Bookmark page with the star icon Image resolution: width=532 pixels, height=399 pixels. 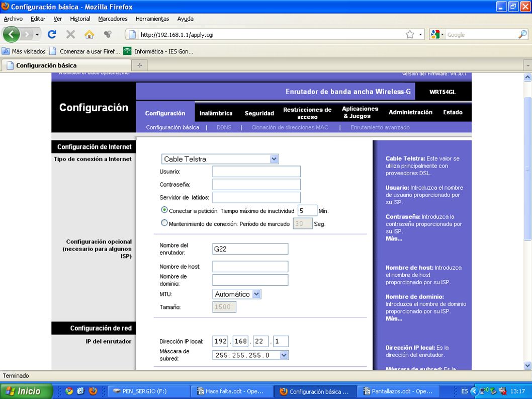click(x=410, y=35)
